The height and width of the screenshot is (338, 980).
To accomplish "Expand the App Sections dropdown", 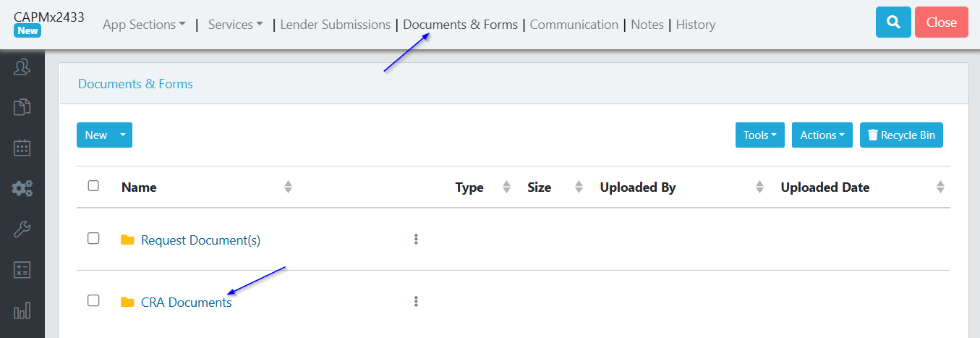I will pos(144,25).
